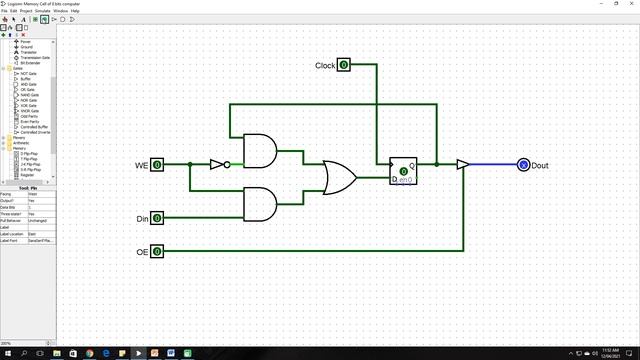Open Microsoft Word from the taskbar

pos(171,353)
